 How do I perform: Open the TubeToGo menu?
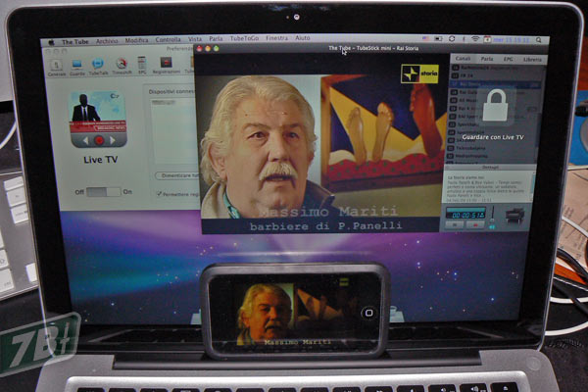[x=245, y=41]
